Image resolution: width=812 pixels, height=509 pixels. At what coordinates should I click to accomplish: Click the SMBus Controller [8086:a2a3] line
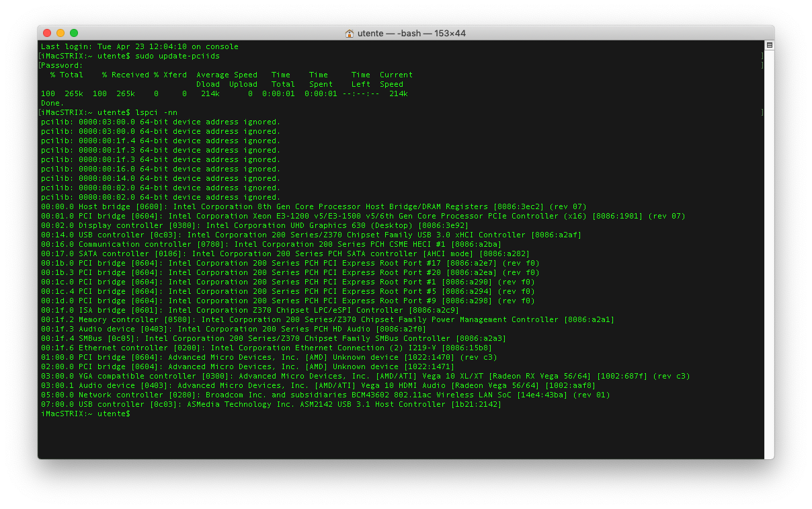274,338
